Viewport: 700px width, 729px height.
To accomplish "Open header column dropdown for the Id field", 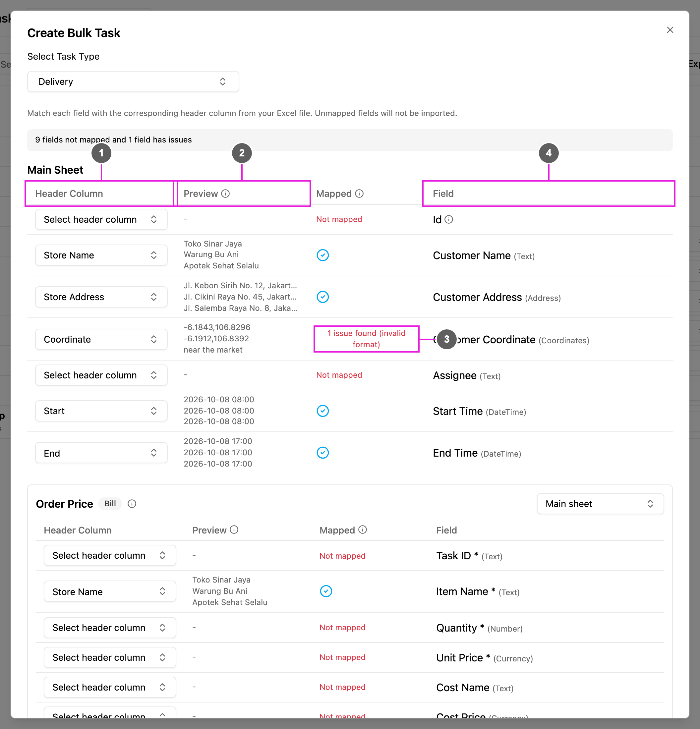I will click(101, 219).
